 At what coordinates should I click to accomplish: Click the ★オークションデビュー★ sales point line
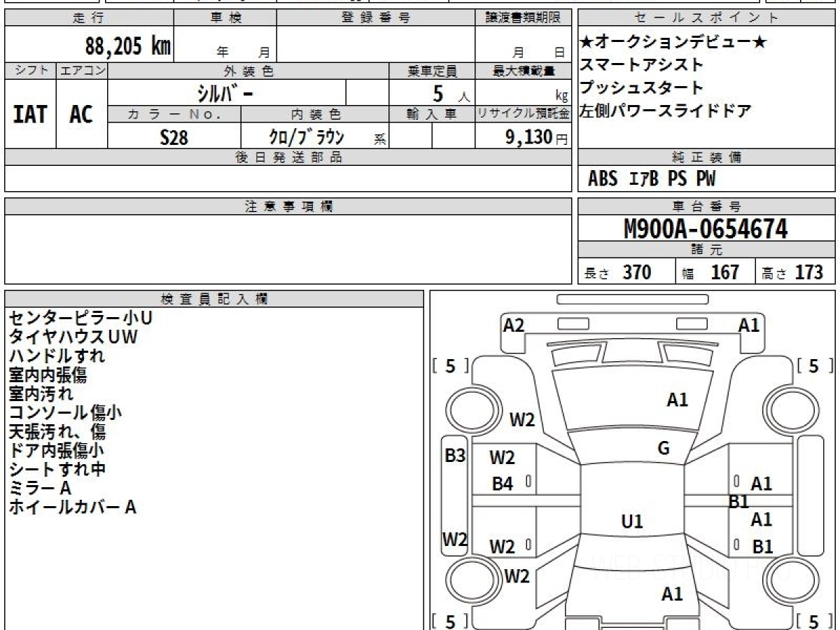tap(673, 43)
